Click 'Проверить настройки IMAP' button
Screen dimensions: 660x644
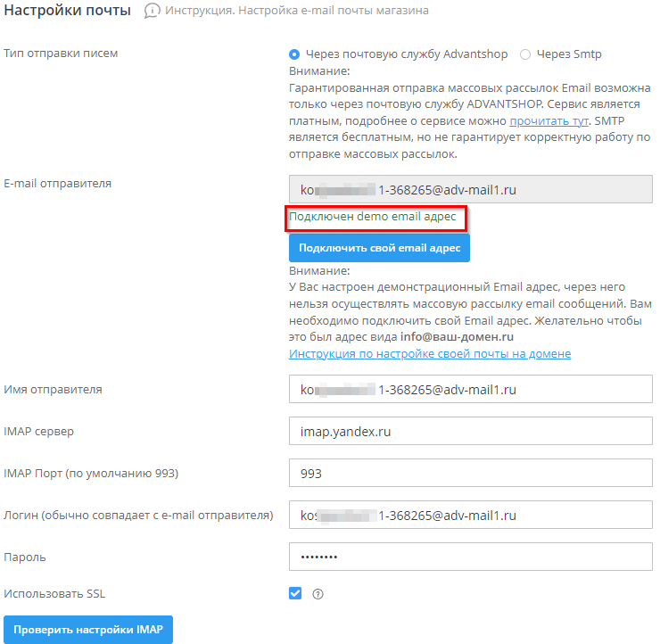point(87,629)
